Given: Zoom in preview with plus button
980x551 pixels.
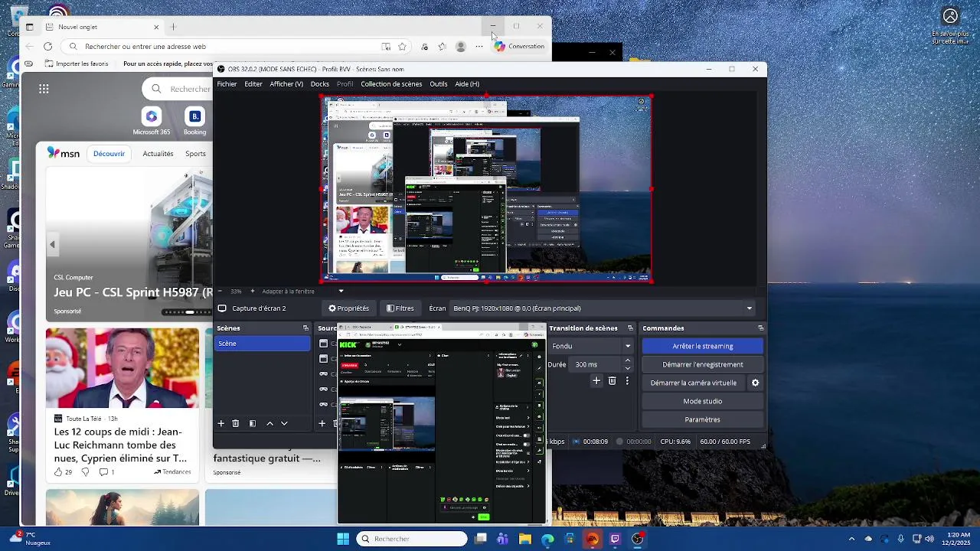Looking at the screenshot, I should coord(253,292).
